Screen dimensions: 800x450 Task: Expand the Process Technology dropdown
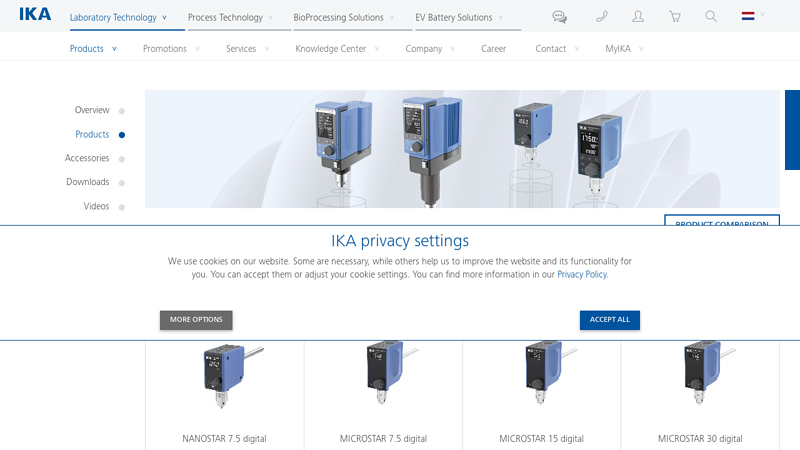tap(231, 17)
